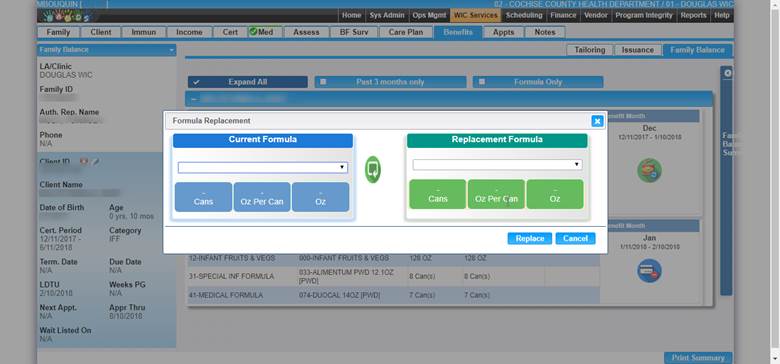Open the Family Balance sub-tab
The height and width of the screenshot is (364, 780).
tap(697, 50)
